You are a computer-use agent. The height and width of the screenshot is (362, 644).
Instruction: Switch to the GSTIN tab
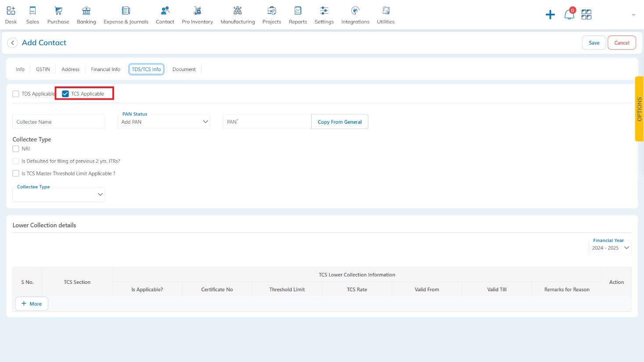pos(43,69)
